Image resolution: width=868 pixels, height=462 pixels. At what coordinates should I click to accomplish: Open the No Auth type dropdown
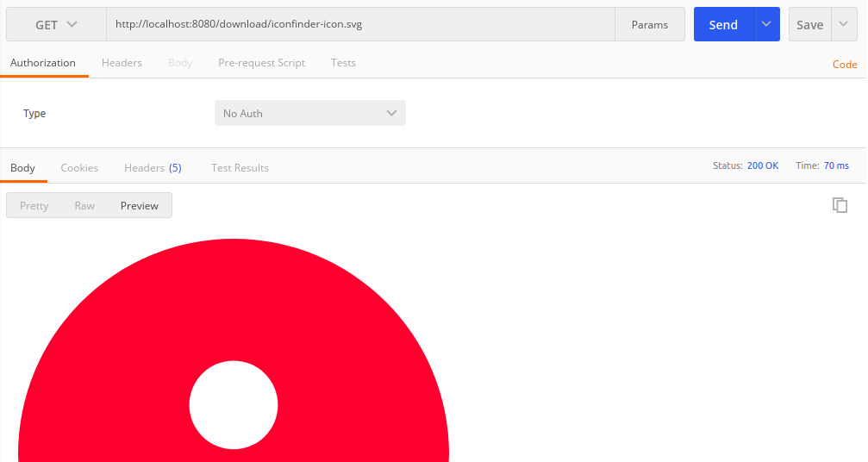(310, 113)
